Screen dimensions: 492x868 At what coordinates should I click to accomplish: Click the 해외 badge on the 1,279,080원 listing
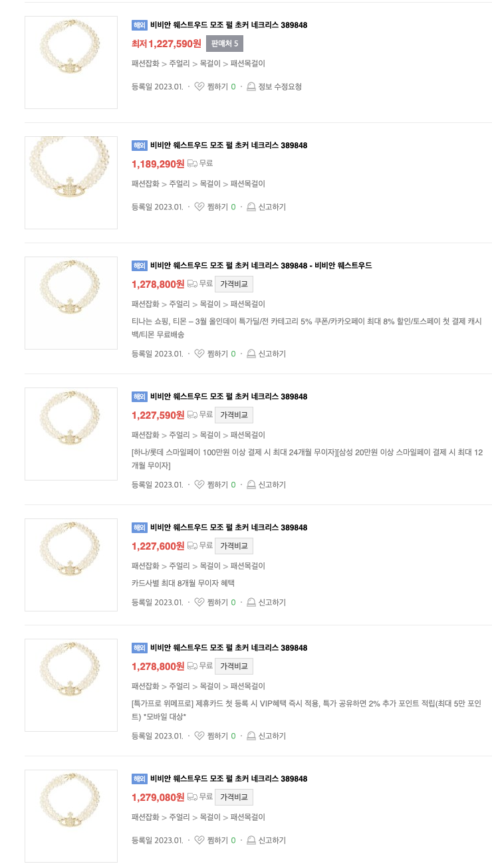click(x=139, y=779)
